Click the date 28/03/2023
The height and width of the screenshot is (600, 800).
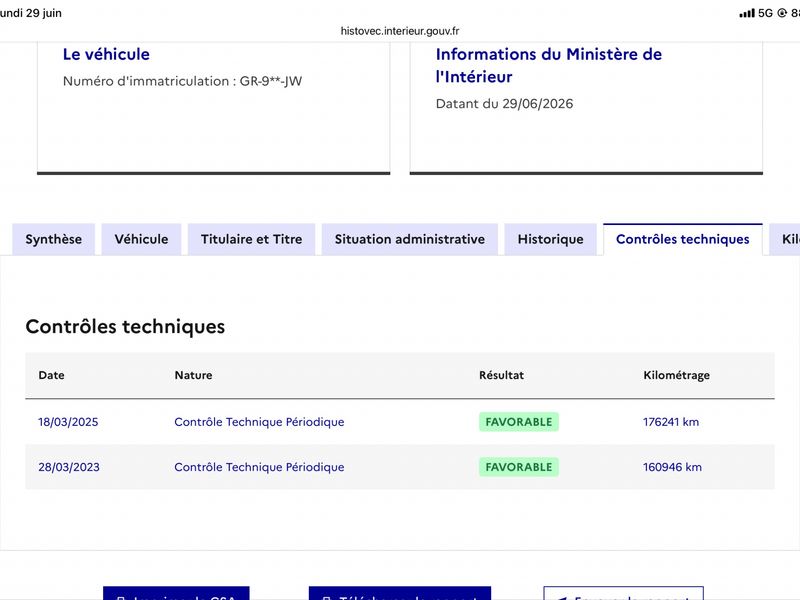(x=69, y=467)
